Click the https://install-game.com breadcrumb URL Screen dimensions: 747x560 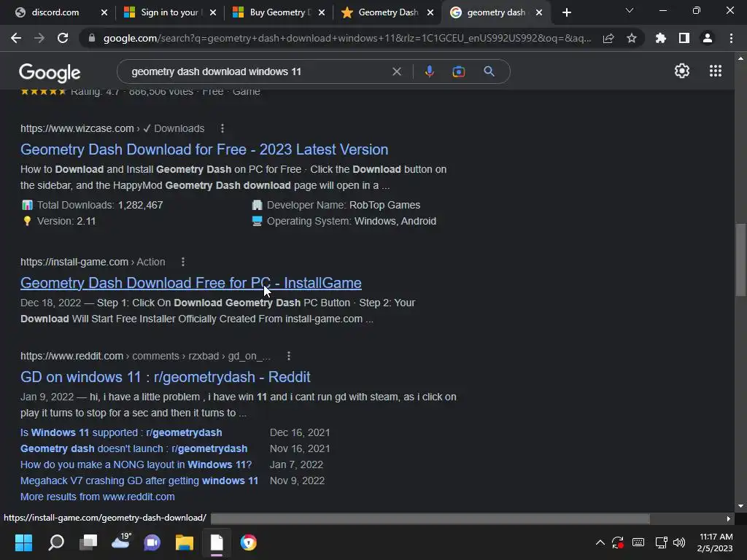[x=74, y=262]
